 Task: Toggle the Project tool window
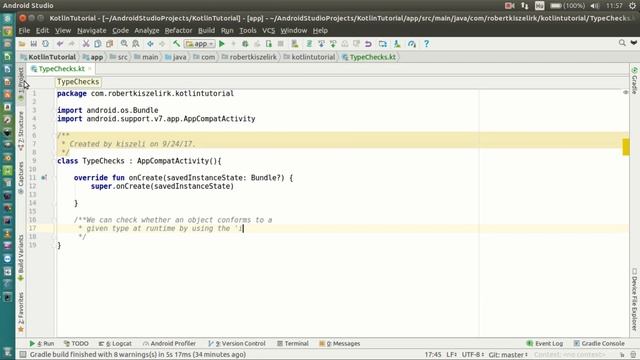[21, 84]
